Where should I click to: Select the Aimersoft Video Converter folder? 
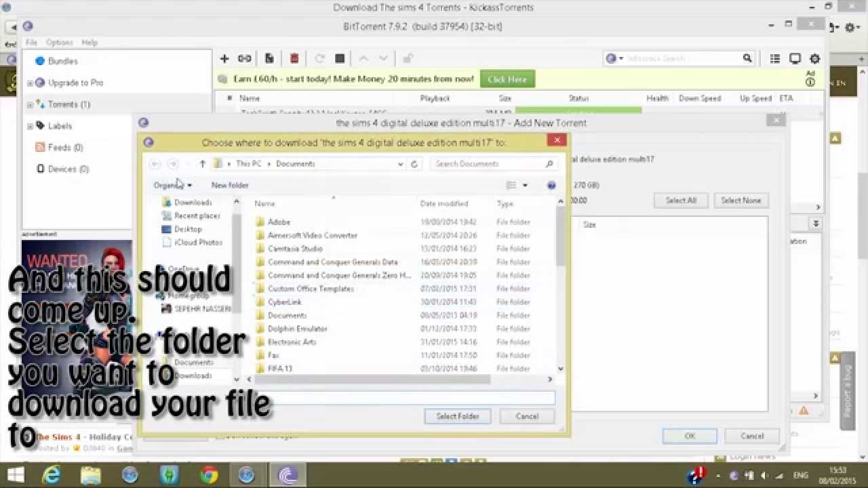point(312,235)
